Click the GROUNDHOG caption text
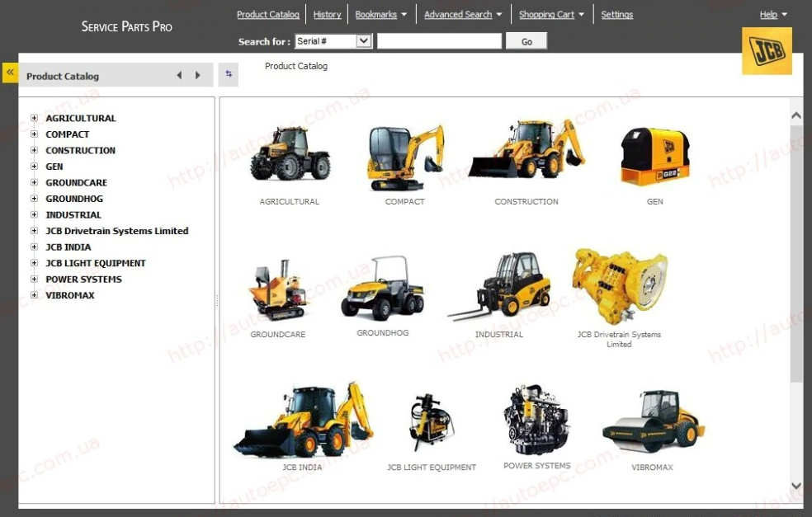Image resolution: width=812 pixels, height=517 pixels. [383, 333]
